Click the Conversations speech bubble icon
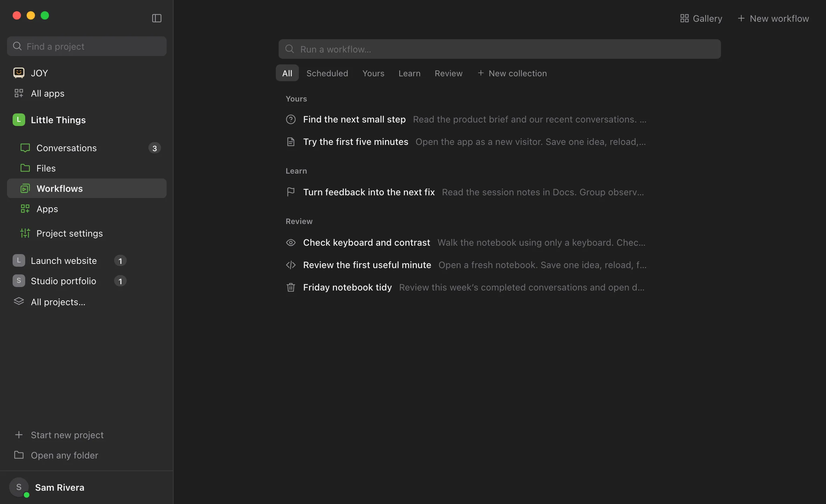 25,148
